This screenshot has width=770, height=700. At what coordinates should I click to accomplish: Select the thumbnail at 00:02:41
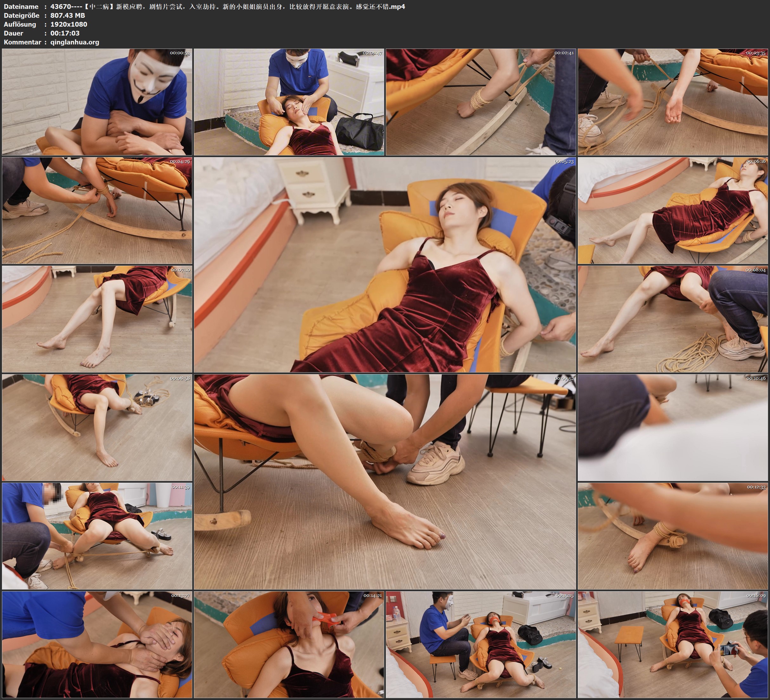[481, 102]
